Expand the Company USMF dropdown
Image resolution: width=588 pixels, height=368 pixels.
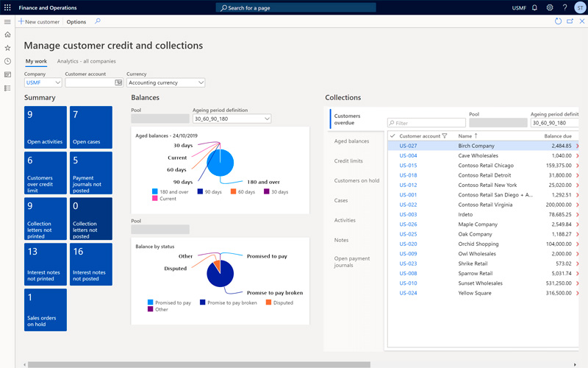58,82
